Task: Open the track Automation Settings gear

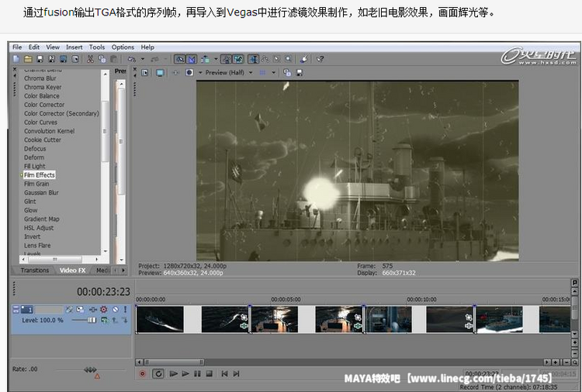Action: coord(103,309)
